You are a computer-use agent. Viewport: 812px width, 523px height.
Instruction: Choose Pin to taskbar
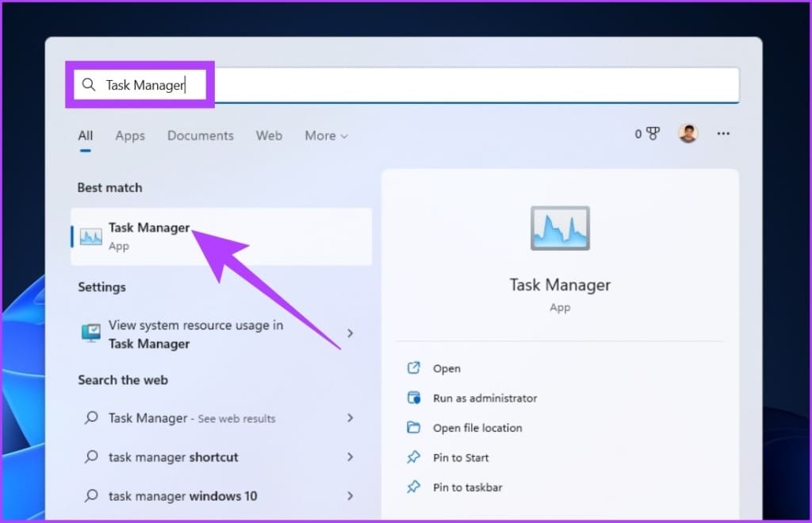pos(468,487)
